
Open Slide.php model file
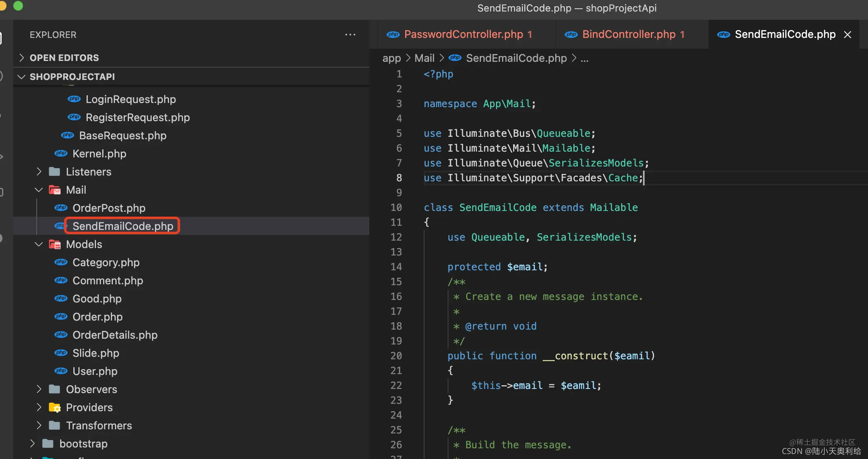coord(96,353)
